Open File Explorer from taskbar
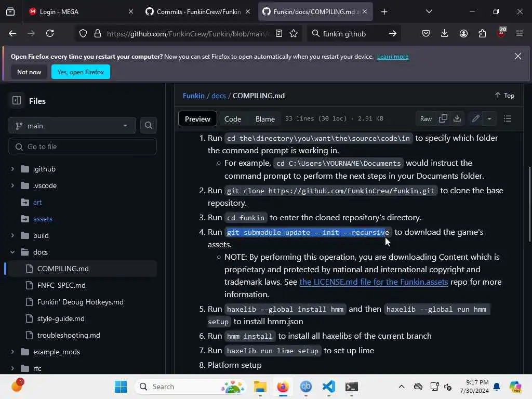The image size is (532, 399). pos(260,387)
